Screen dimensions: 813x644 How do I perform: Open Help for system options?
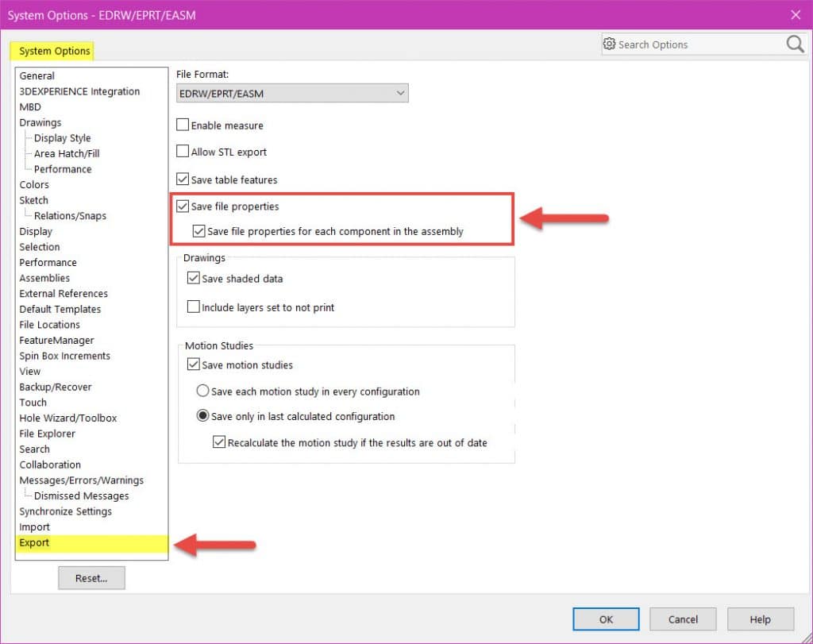click(x=760, y=619)
